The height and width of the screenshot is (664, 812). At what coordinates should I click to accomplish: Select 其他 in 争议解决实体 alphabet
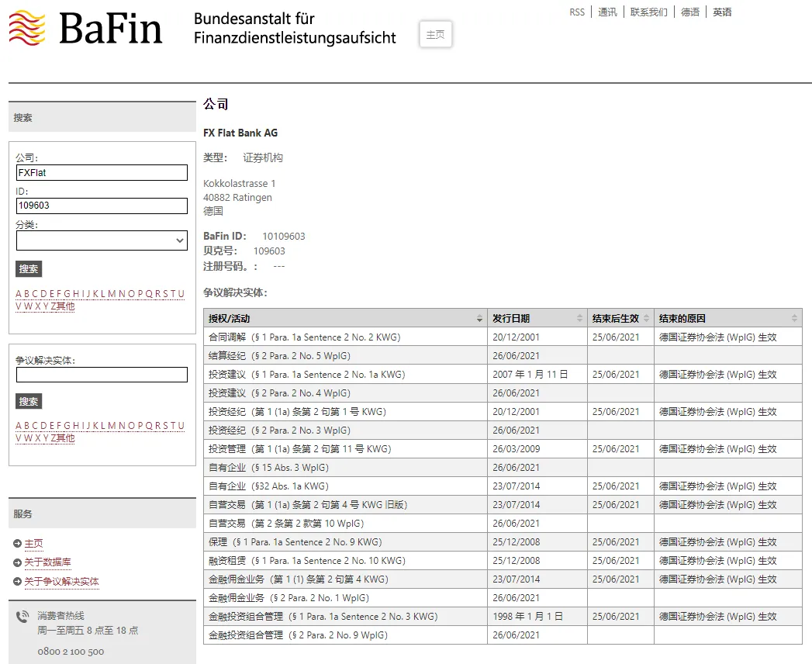pos(66,438)
